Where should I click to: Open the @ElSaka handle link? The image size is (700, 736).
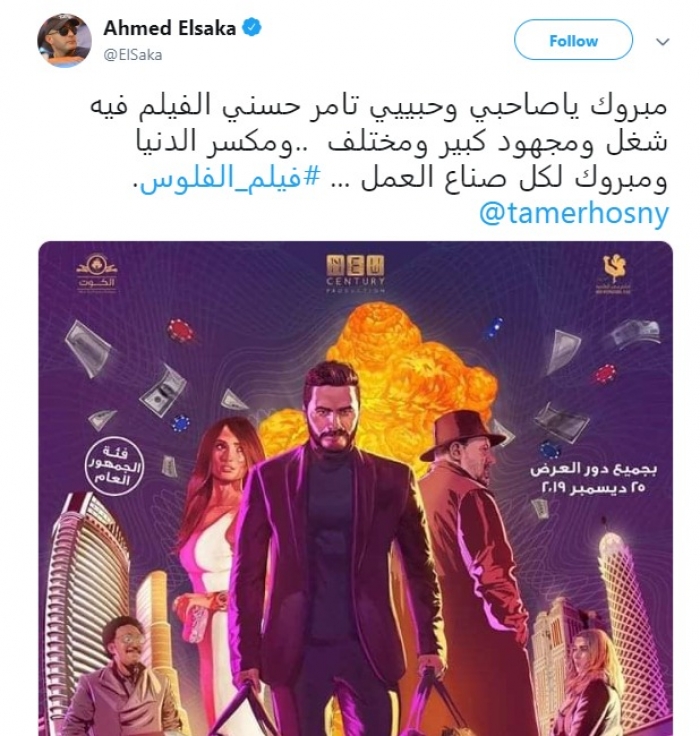coord(133,55)
